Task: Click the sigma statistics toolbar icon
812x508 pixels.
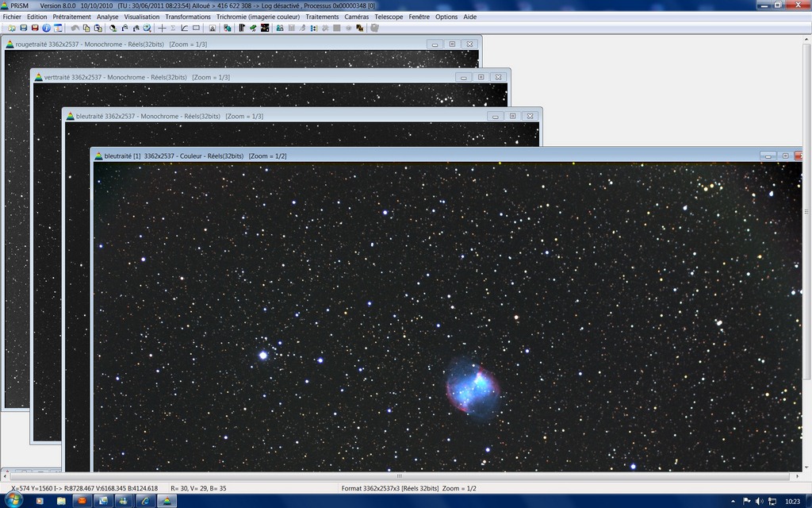Action: (x=174, y=28)
